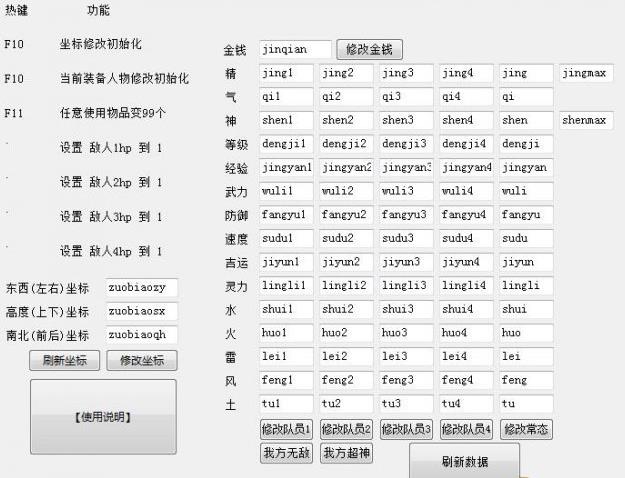
Task: Click the 修改队员1 button
Action: click(286, 429)
